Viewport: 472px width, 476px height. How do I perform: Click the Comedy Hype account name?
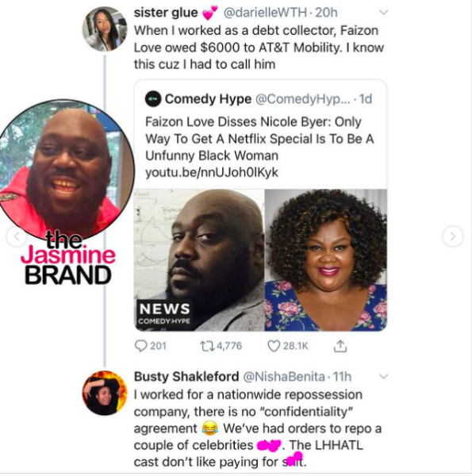pyautogui.click(x=208, y=99)
